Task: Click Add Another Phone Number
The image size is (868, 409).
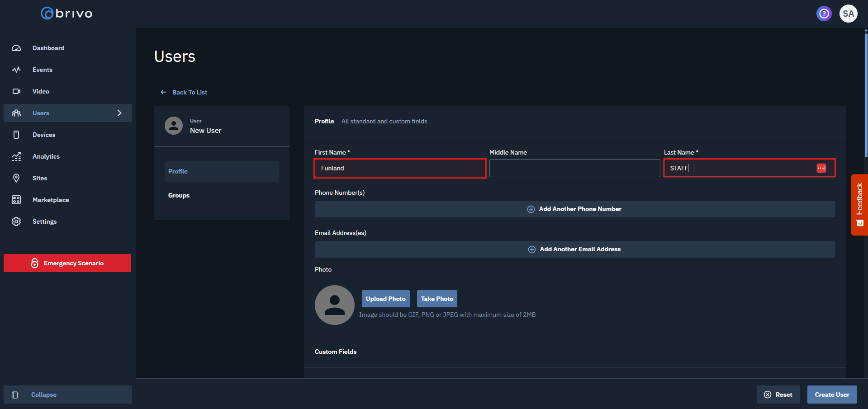Action: [574, 209]
